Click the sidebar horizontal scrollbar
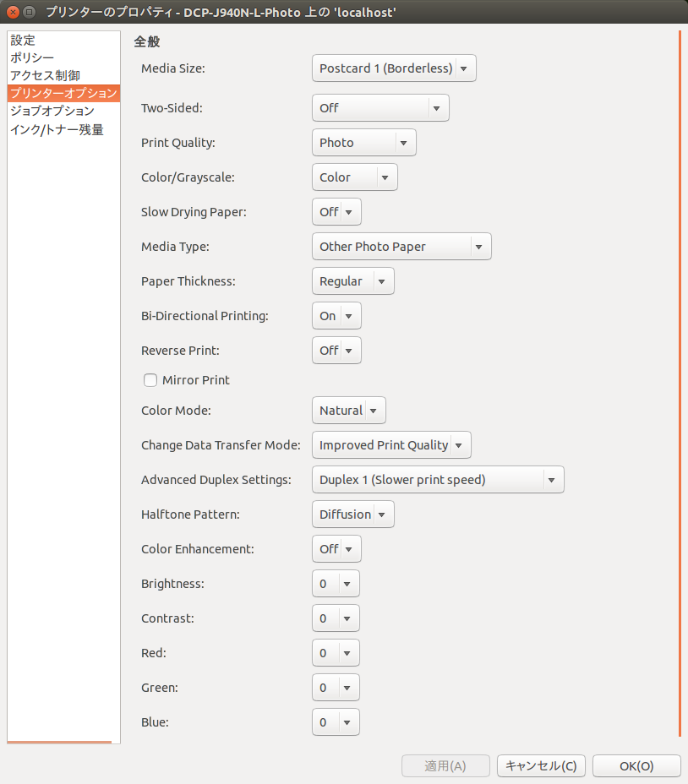The image size is (688, 784). (x=59, y=742)
